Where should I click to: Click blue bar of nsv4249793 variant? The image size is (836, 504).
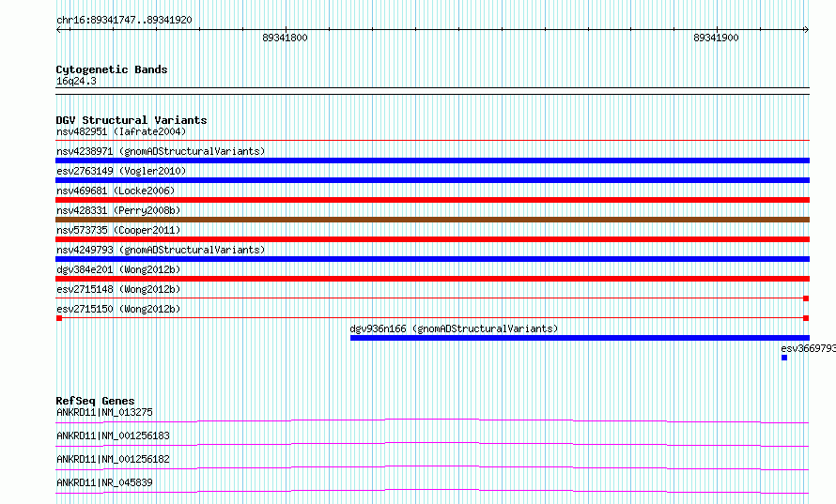[432, 259]
